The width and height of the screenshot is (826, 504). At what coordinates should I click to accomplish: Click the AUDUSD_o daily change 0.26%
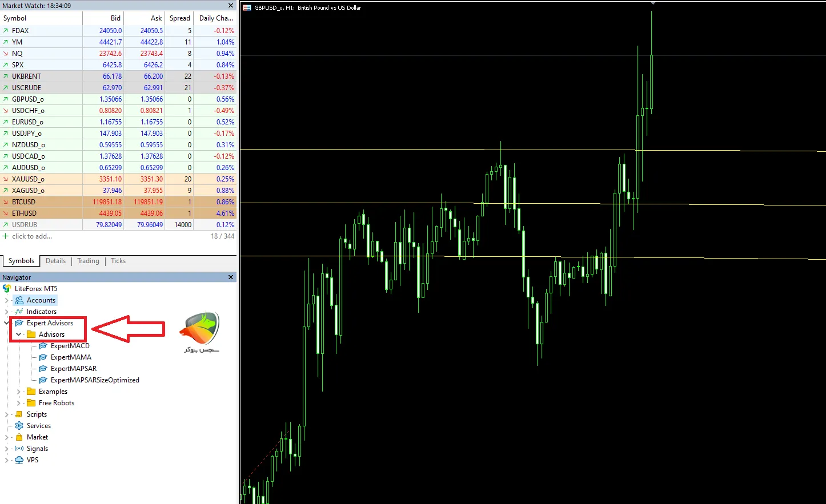tap(225, 168)
